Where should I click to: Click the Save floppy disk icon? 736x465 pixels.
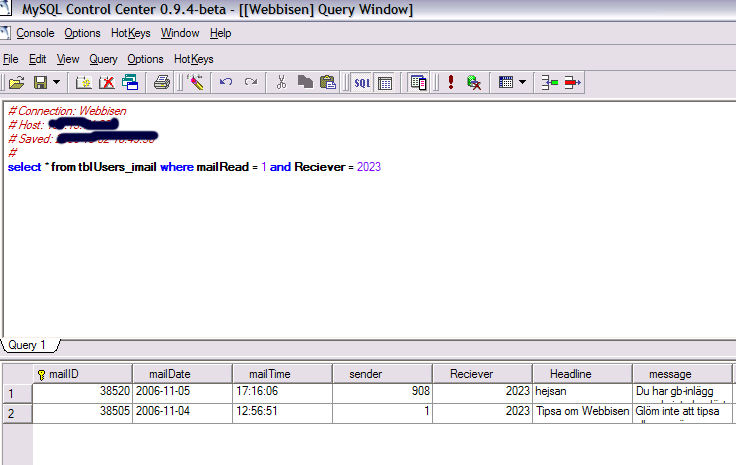40,83
